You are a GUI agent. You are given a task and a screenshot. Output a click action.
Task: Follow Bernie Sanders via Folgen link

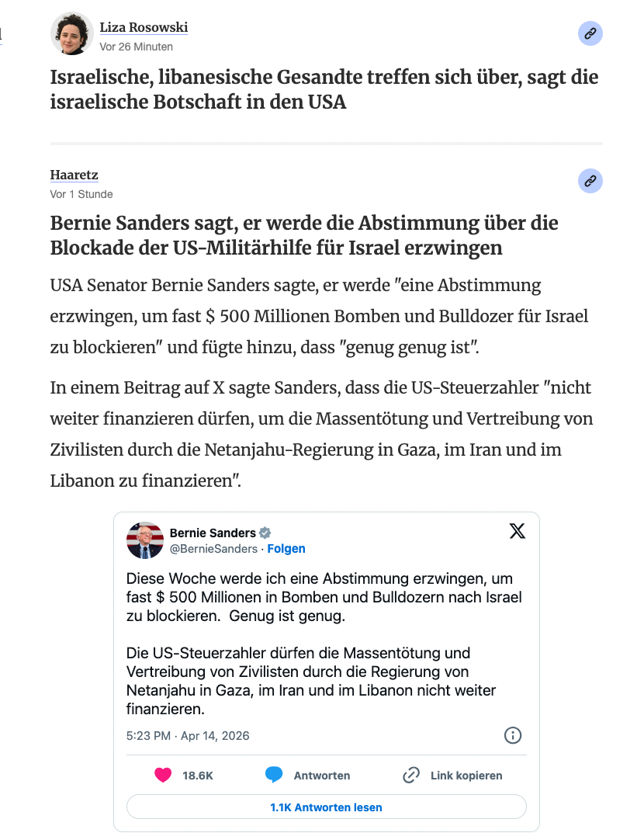[x=286, y=549]
